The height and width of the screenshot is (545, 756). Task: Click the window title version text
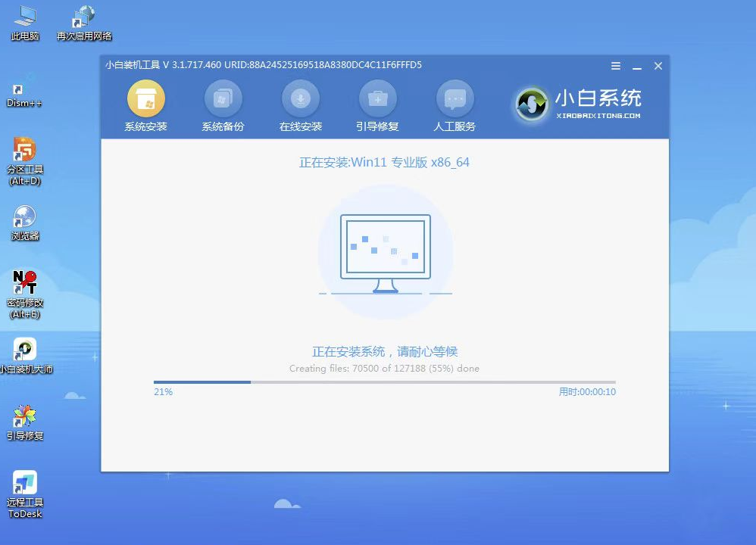[x=264, y=64]
